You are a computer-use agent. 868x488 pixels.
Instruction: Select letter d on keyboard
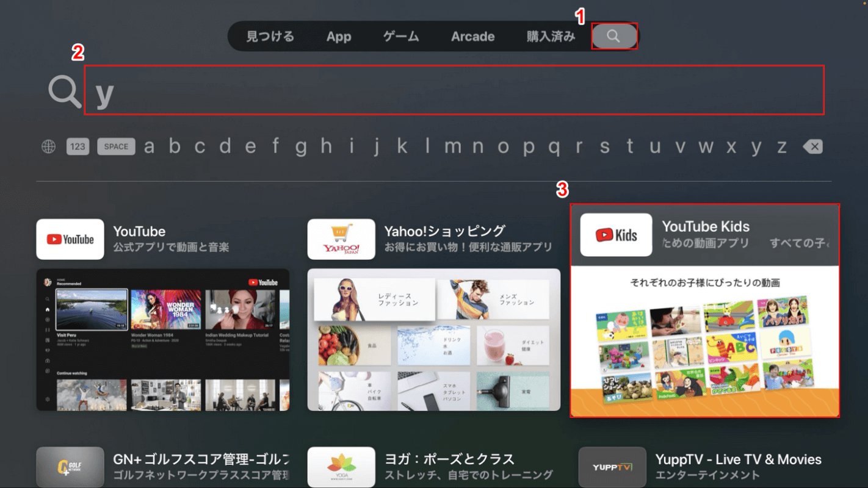[225, 146]
